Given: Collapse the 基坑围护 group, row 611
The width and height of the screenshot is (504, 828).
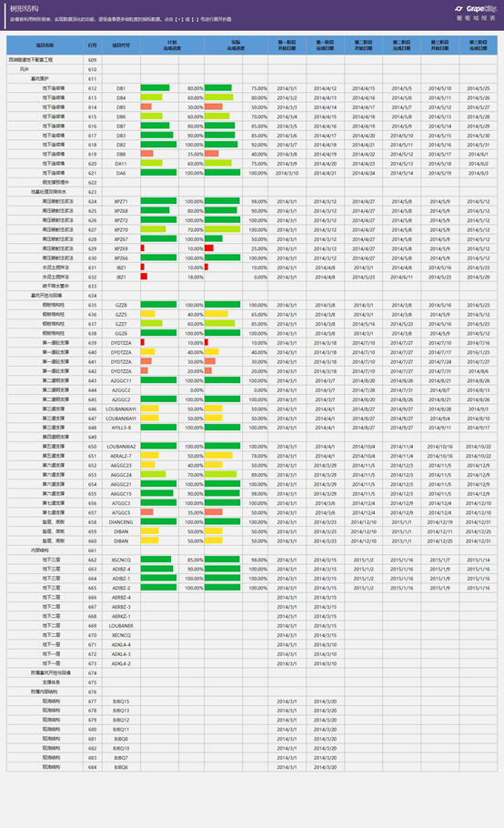Looking at the screenshot, I should coord(40,78).
